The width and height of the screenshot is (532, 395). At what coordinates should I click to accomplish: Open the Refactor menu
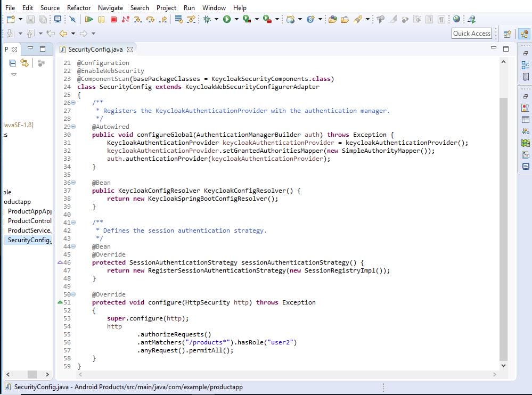click(x=79, y=7)
